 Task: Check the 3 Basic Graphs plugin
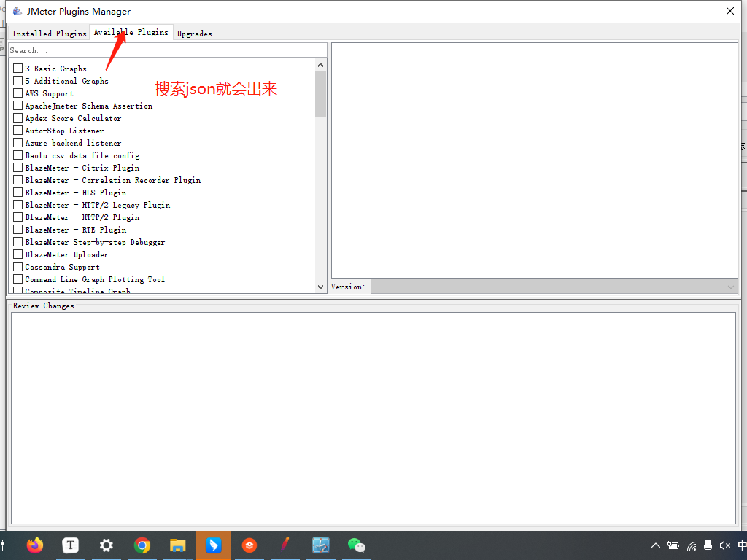point(18,68)
